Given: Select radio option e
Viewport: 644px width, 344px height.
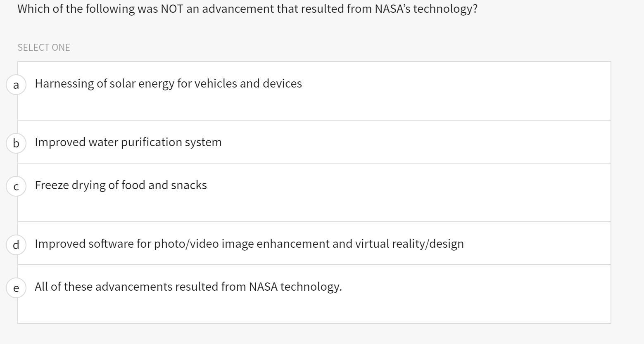Looking at the screenshot, I should pyautogui.click(x=16, y=288).
